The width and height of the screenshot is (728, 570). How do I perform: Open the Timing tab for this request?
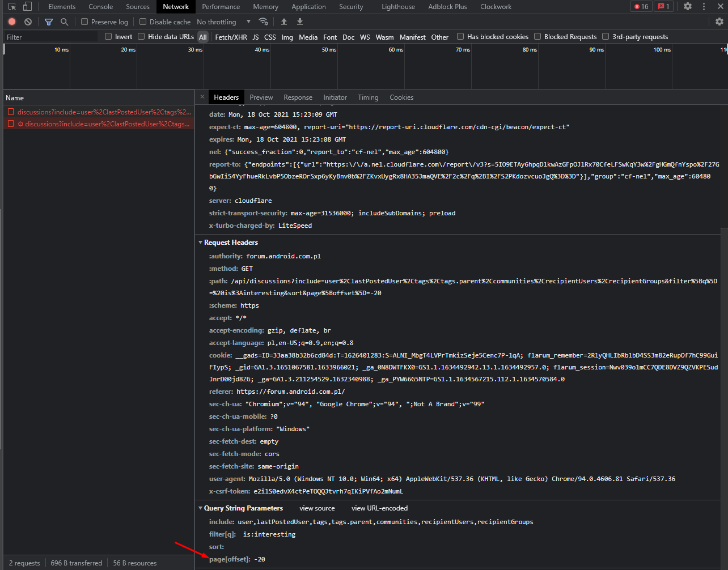pos(368,97)
